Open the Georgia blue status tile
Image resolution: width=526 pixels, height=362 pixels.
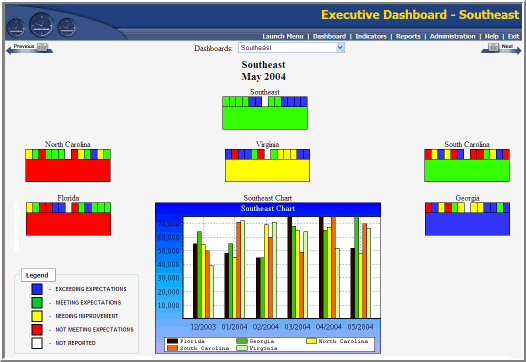pos(467,224)
